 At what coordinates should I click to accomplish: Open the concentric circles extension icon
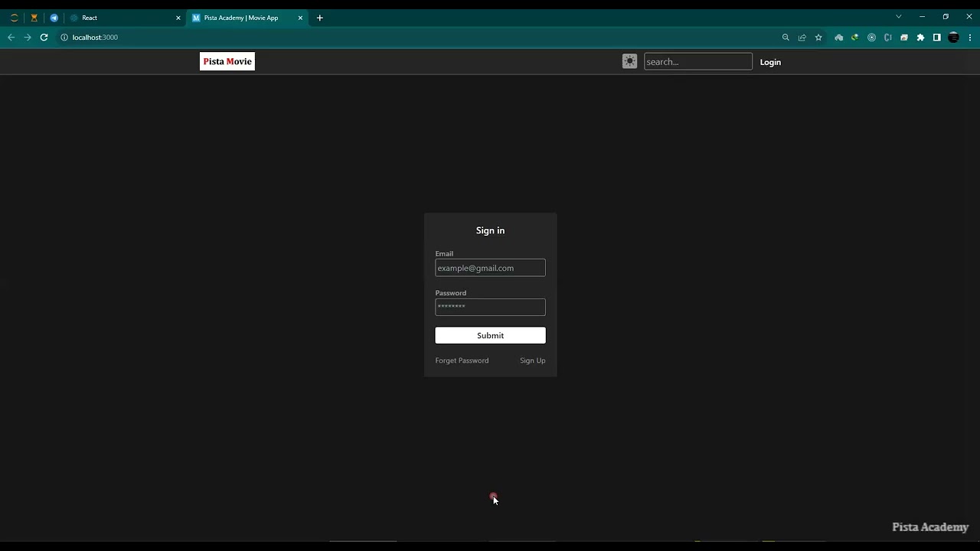coord(871,37)
